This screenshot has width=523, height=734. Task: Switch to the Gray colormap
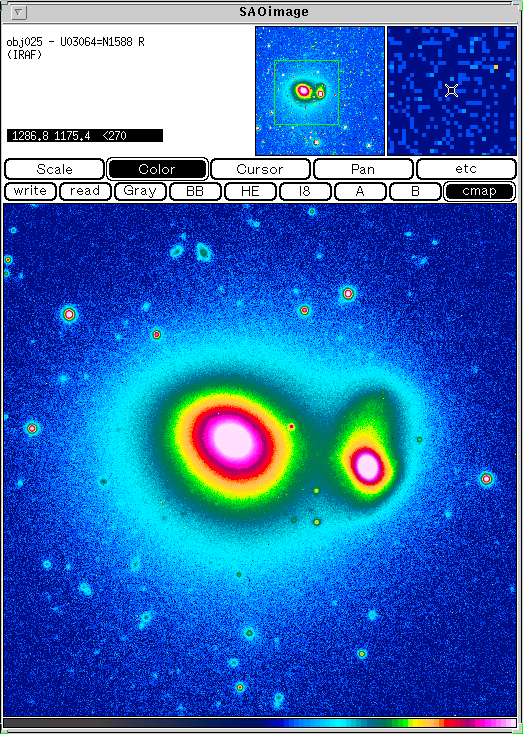140,191
